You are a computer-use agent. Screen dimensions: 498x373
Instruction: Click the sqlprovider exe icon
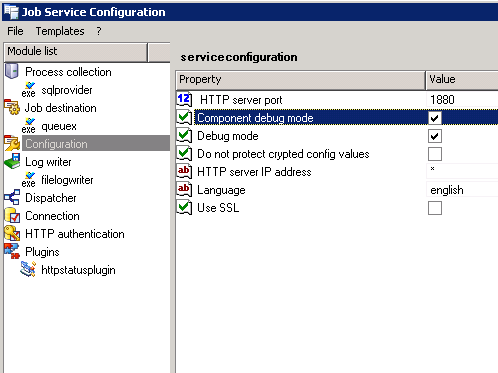pos(29,90)
